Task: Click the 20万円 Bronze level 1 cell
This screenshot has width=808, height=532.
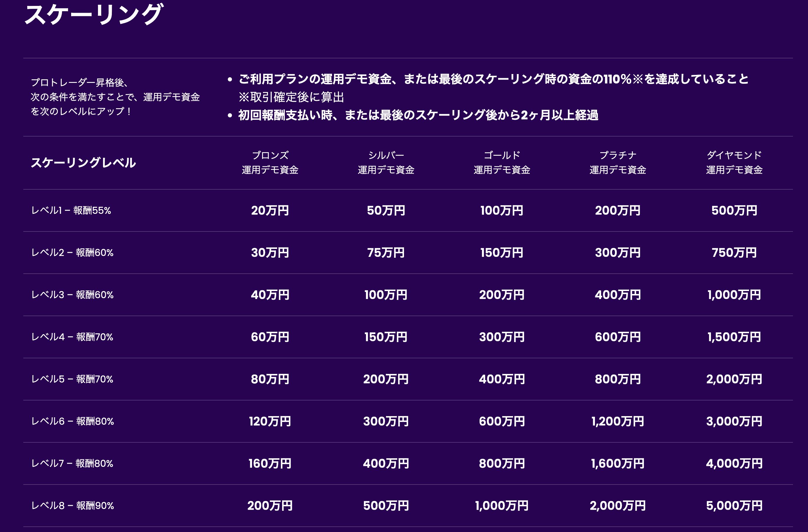Action: click(270, 210)
